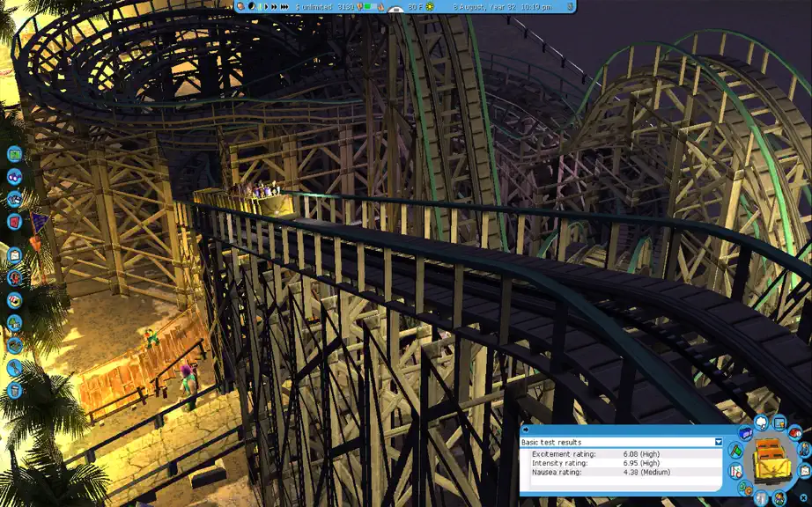Click the 'Nausea rating:' label
Image resolution: width=812 pixels, height=507 pixels.
click(557, 472)
